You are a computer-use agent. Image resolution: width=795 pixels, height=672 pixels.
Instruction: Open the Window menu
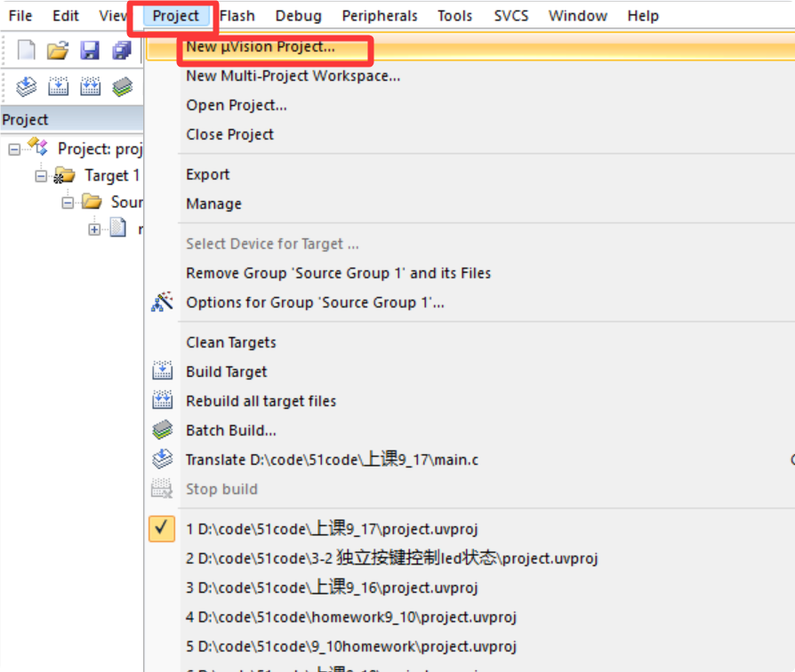tap(577, 16)
